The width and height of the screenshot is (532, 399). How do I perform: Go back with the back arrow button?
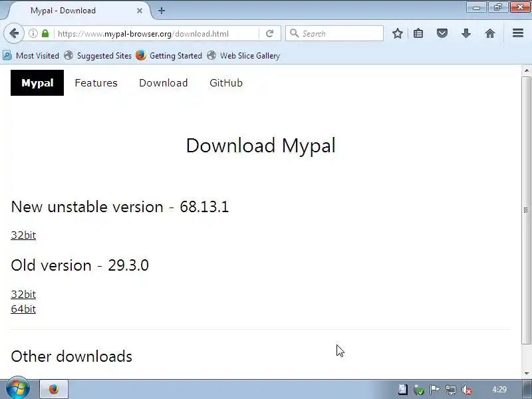pyautogui.click(x=14, y=34)
